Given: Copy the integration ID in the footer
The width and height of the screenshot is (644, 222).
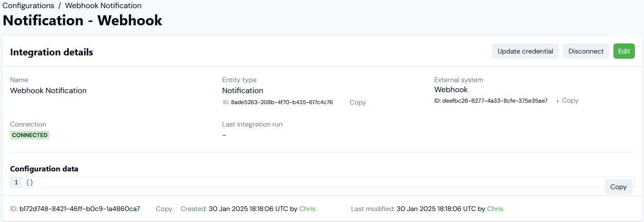Looking at the screenshot, I should click(164, 209).
